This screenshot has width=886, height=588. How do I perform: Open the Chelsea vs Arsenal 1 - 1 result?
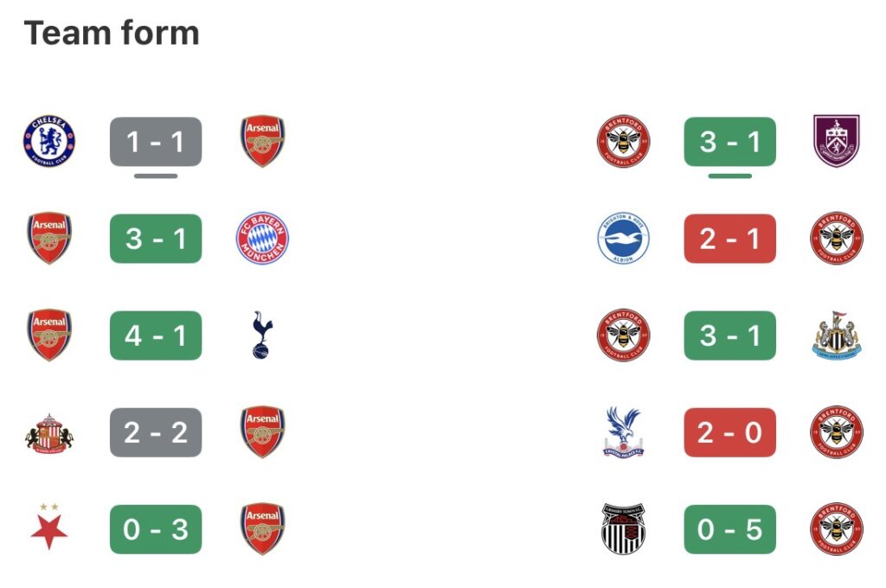coord(156,142)
